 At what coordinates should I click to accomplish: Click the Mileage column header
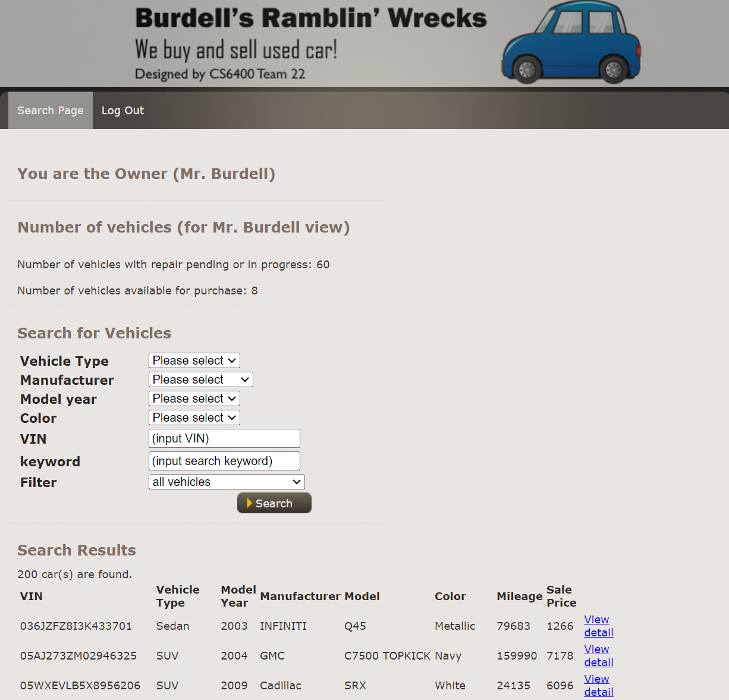coord(520,597)
